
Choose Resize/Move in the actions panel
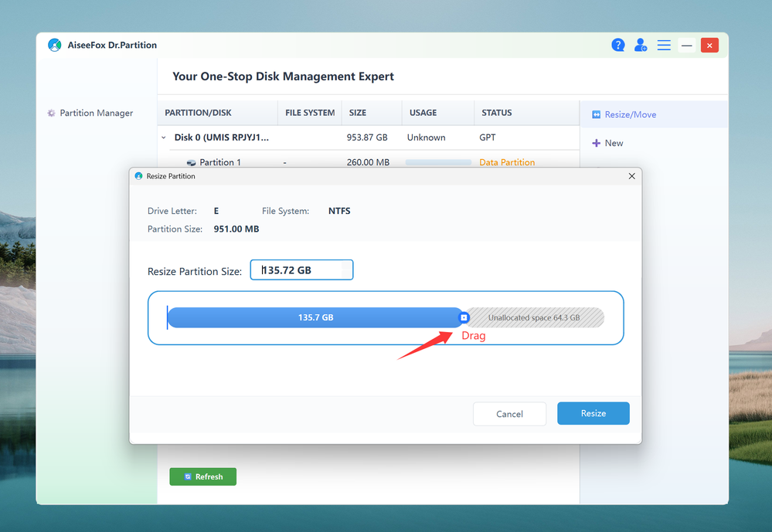tap(653, 115)
